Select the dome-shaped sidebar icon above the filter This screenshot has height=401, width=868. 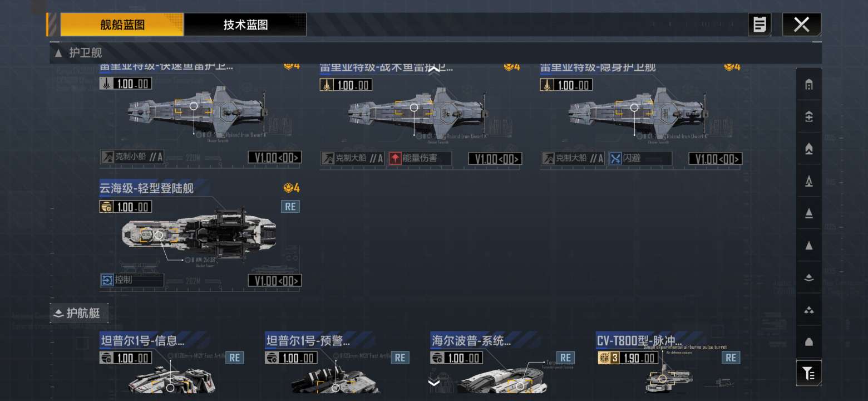point(809,342)
